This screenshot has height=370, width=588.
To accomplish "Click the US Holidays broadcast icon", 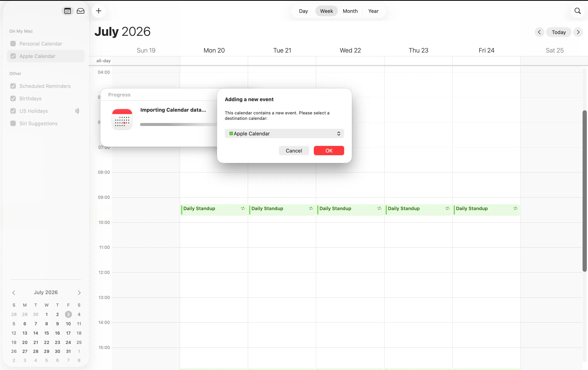I will [77, 111].
